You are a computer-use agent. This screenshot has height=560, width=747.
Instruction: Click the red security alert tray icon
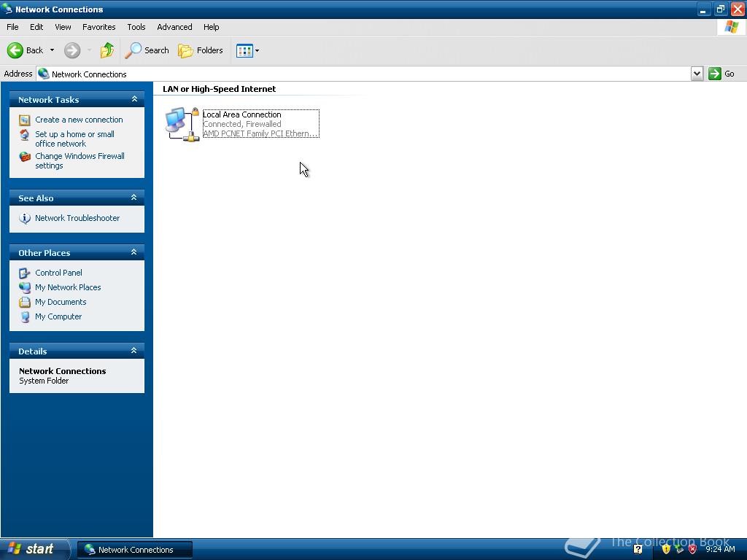coord(693,549)
